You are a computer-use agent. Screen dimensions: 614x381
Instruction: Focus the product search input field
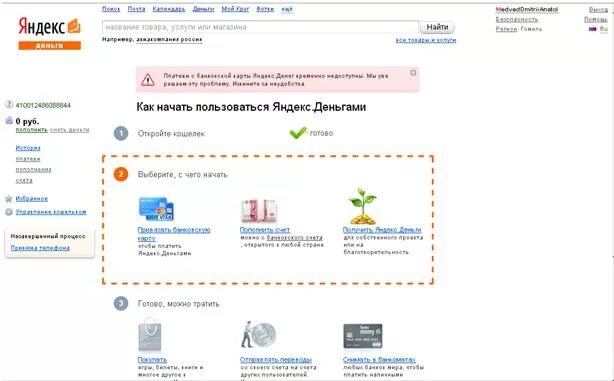[x=260, y=27]
